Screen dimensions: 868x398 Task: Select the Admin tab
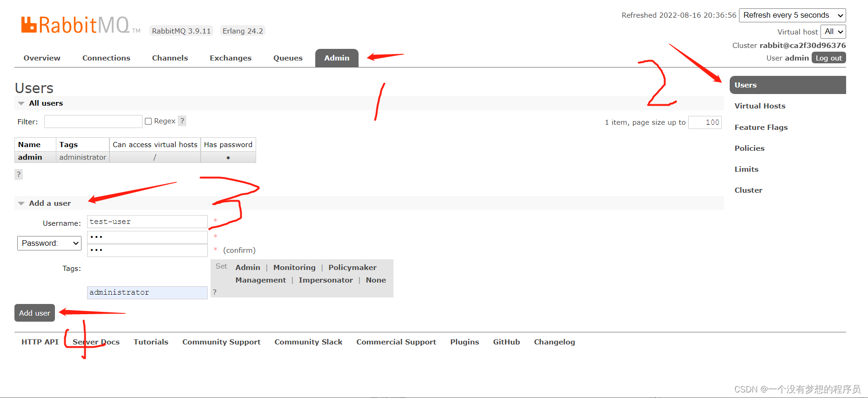click(x=337, y=58)
